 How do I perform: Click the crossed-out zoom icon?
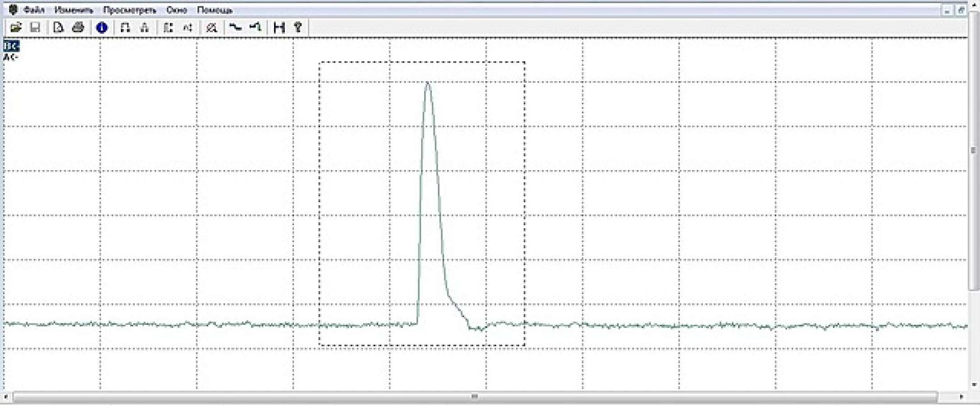(x=211, y=28)
